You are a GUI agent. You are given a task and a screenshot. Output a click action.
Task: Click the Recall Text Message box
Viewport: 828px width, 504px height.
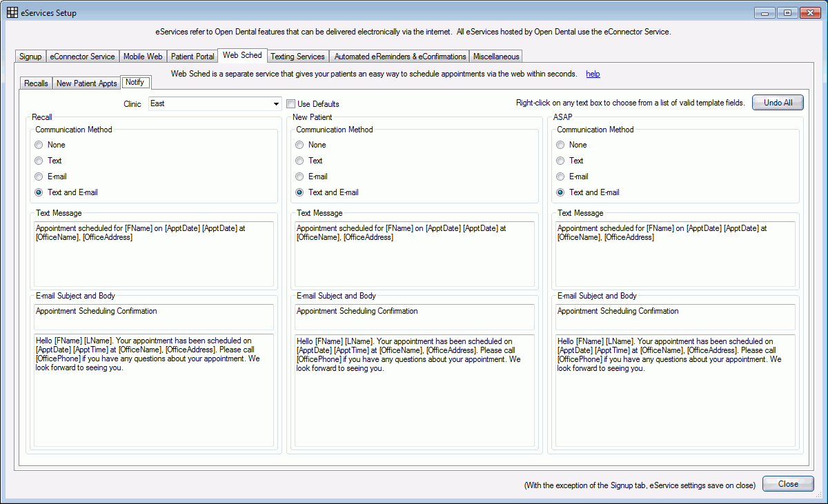pos(154,254)
